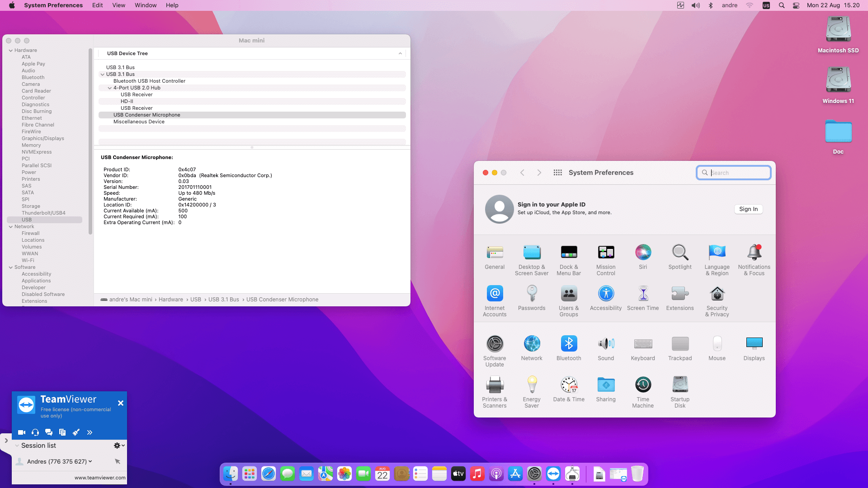The image size is (868, 488).
Task: Open the Window menu
Action: coord(145,5)
